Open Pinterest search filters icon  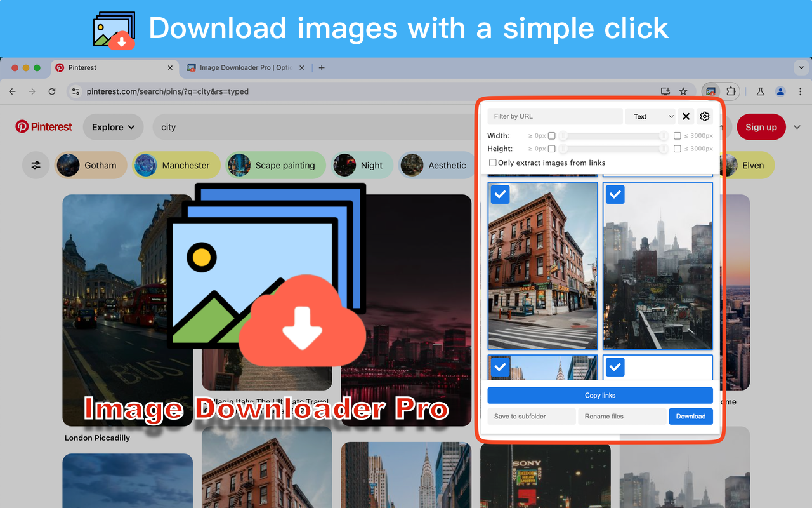pos(36,165)
